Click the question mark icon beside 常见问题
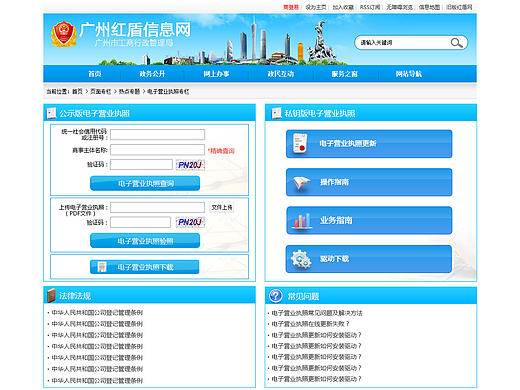This screenshot has width=520, height=390. click(276, 296)
